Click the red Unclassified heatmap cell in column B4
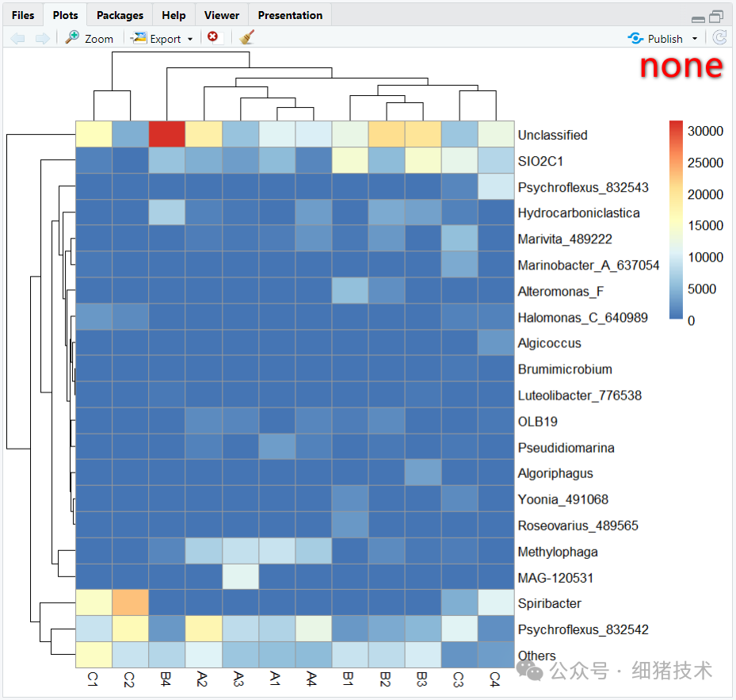Screen dimensions: 736x700 tap(166, 134)
